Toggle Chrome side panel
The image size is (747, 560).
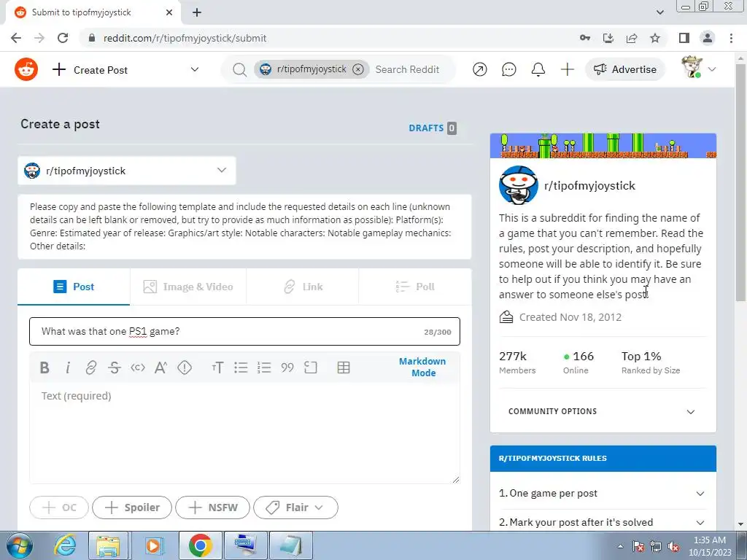point(684,38)
